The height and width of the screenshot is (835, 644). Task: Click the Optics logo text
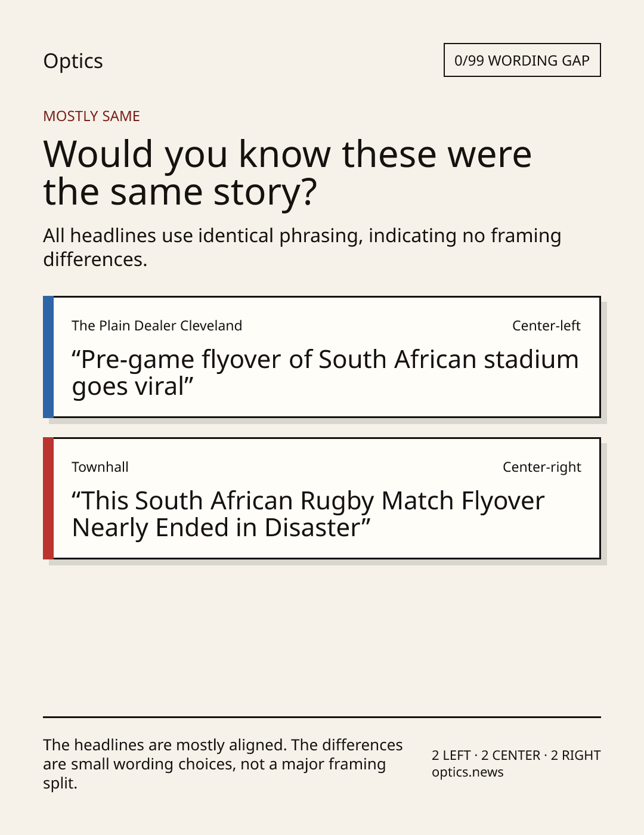(73, 61)
